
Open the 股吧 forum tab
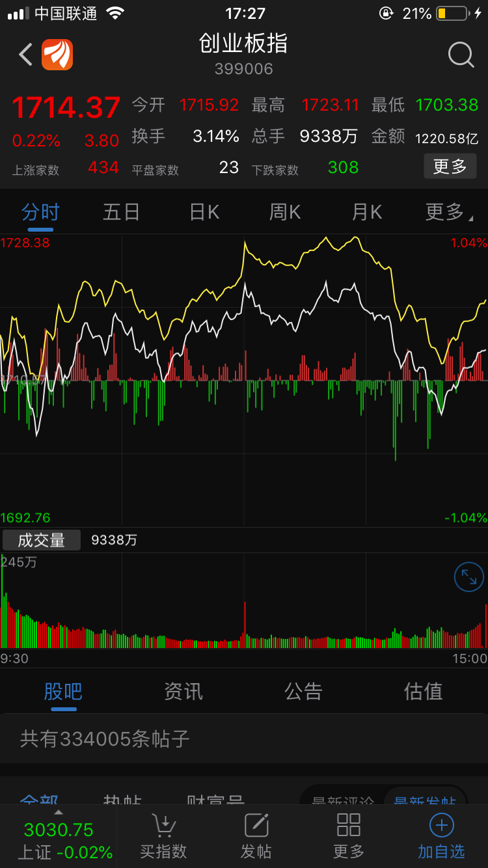tap(63, 691)
